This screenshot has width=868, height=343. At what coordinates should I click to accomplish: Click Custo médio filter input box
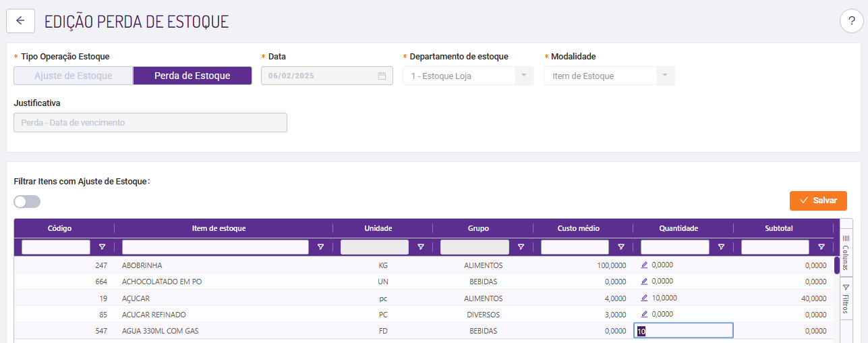pyautogui.click(x=575, y=247)
